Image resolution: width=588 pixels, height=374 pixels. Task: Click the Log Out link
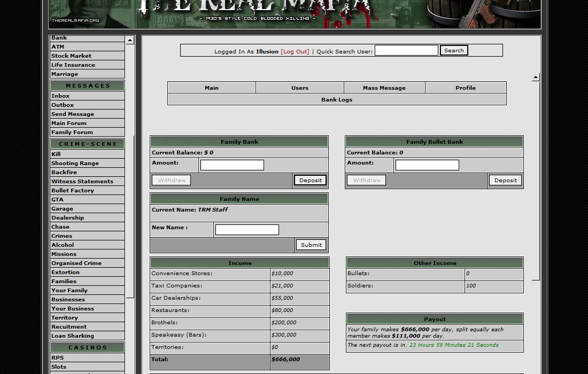pyautogui.click(x=295, y=52)
